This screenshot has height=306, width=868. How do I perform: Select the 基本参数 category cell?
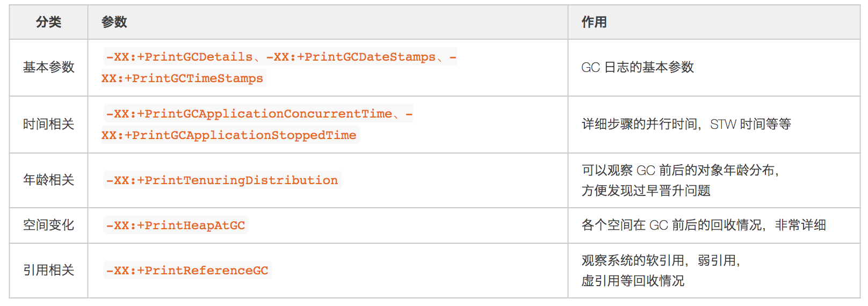pos(48,67)
